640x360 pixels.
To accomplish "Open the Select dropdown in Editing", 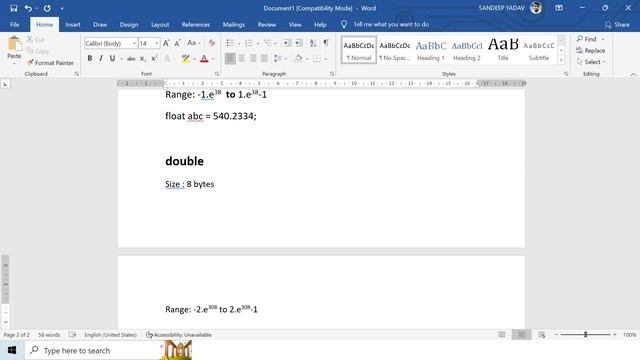I will click(591, 62).
